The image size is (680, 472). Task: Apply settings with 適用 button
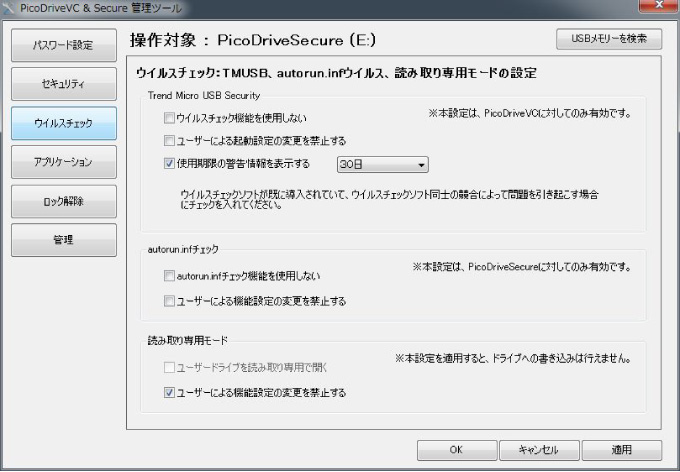(x=621, y=450)
